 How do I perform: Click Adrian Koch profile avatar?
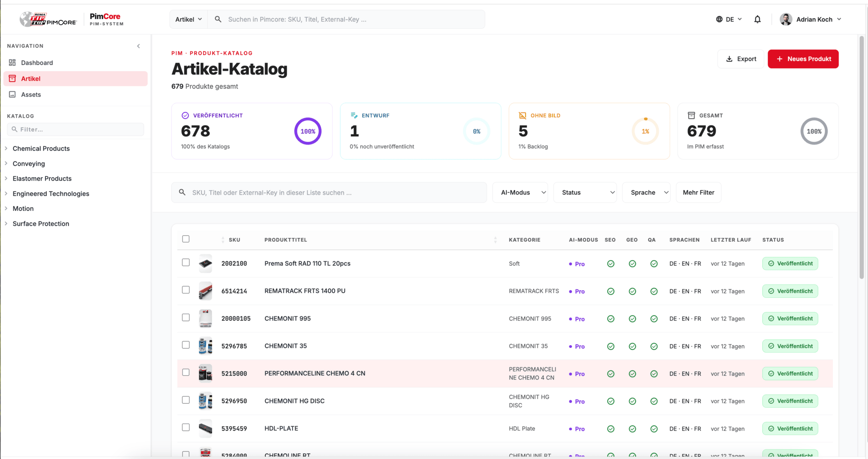pyautogui.click(x=786, y=19)
